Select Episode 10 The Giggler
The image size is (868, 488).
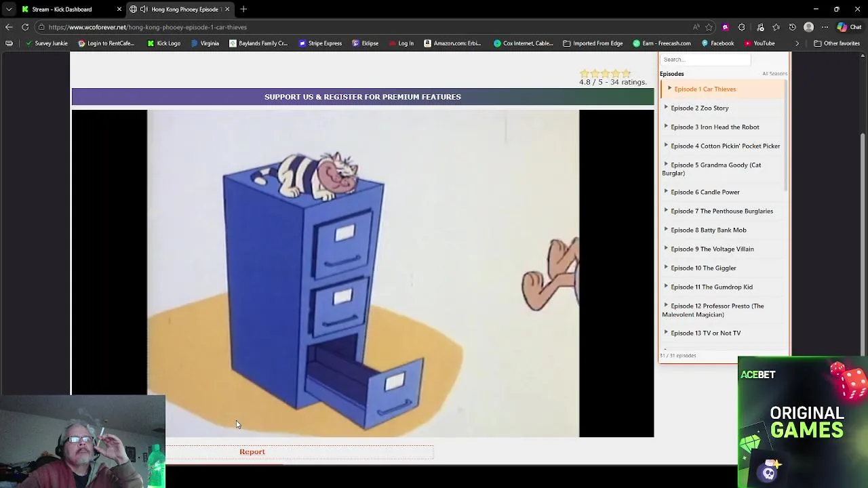click(x=722, y=268)
